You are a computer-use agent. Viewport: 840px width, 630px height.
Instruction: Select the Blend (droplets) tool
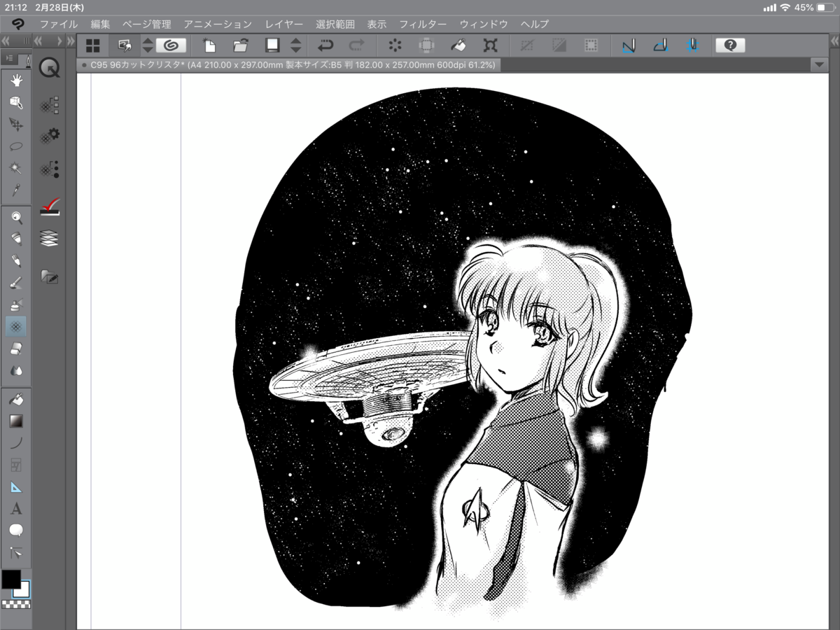[16, 370]
